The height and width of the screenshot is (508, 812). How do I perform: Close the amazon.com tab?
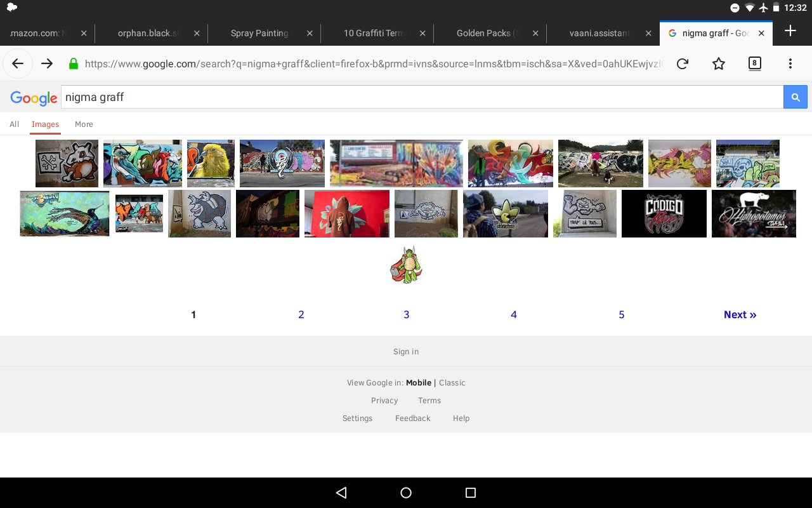tap(84, 33)
